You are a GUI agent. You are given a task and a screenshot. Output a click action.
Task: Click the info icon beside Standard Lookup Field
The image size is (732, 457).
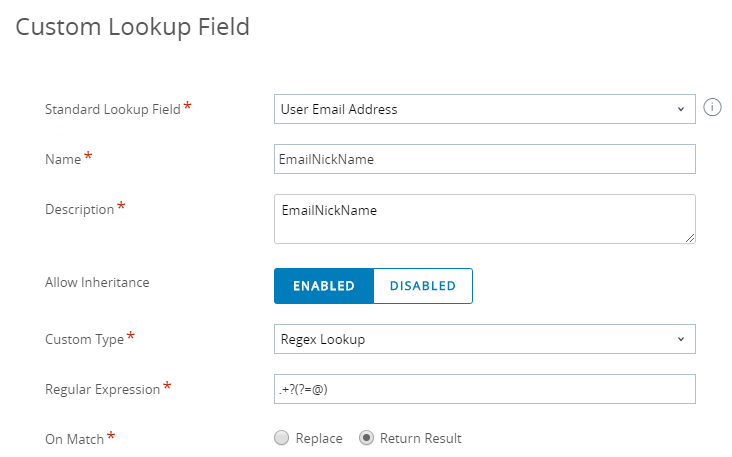click(x=712, y=108)
